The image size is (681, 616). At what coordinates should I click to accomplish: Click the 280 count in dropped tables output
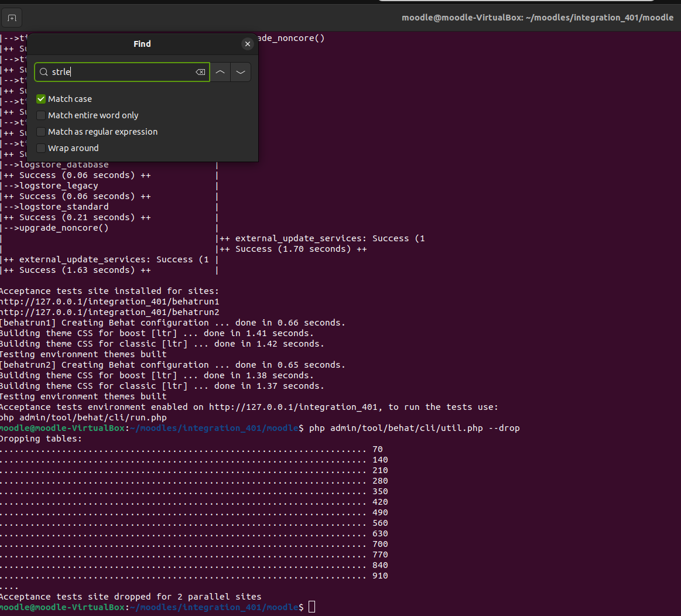pyautogui.click(x=380, y=481)
